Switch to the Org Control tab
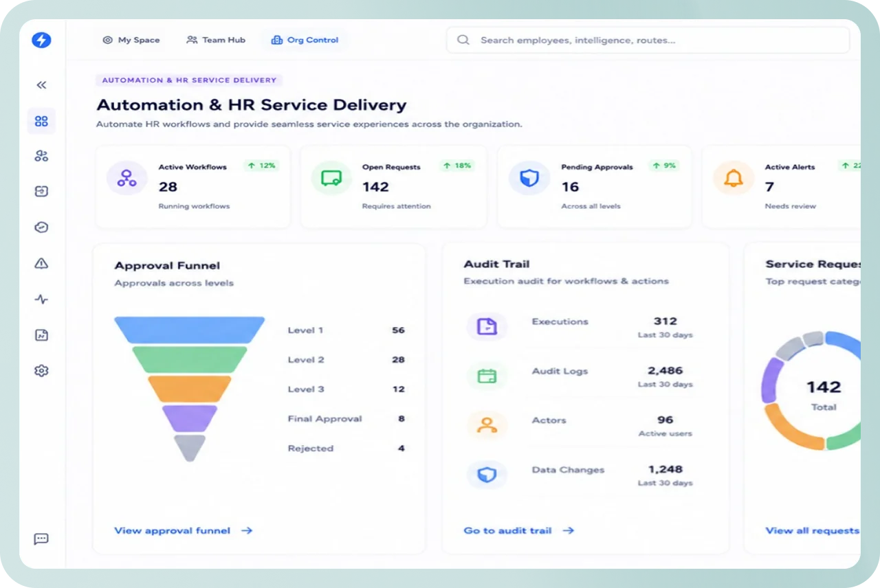 click(305, 40)
